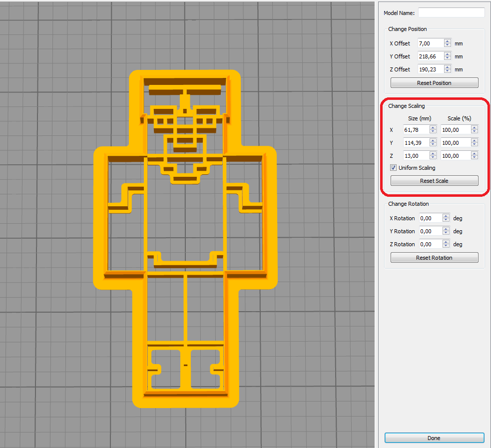This screenshot has width=491, height=448.
Task: Decrease X size with down arrow
Action: pos(433,132)
